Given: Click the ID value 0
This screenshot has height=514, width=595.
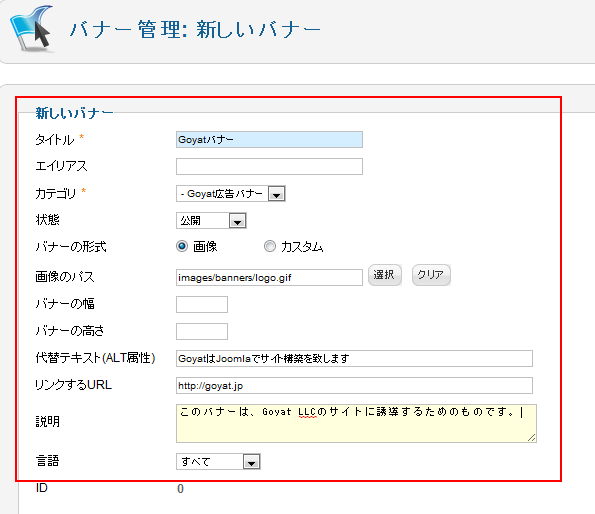Looking at the screenshot, I should (180, 489).
